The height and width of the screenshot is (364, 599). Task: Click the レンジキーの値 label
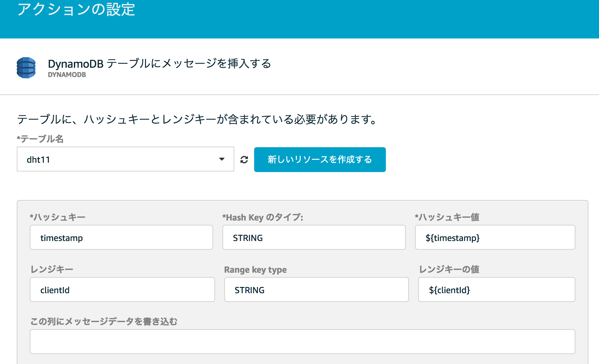pyautogui.click(x=449, y=269)
